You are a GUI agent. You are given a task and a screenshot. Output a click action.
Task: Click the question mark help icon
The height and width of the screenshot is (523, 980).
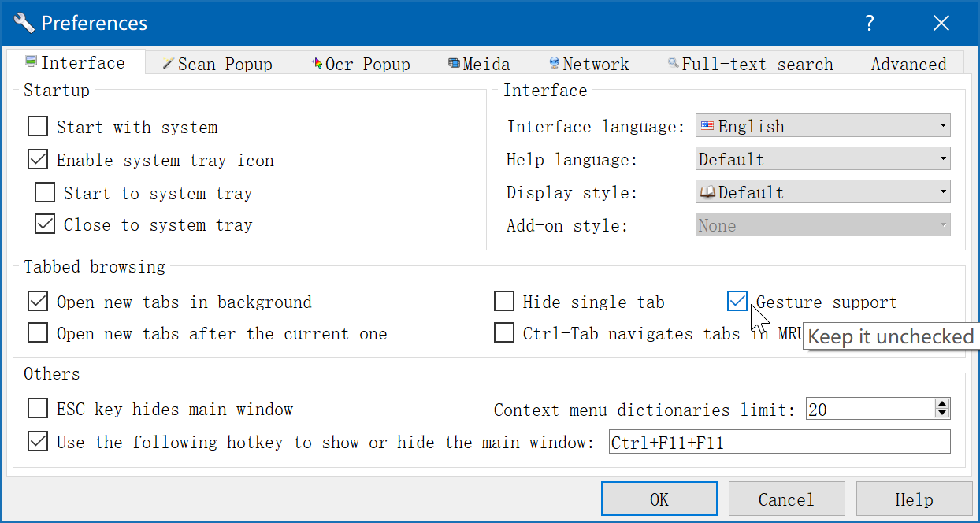tap(869, 23)
